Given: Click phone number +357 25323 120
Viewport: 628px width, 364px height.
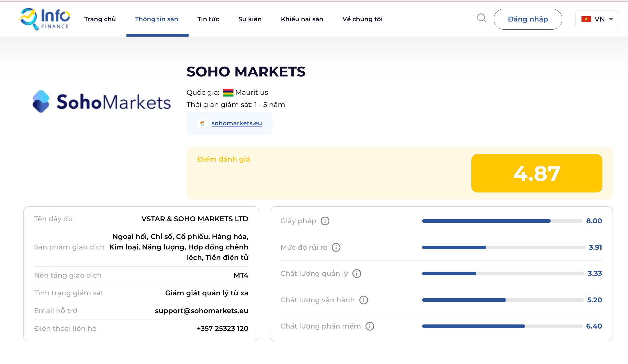Looking at the screenshot, I should click(222, 329).
